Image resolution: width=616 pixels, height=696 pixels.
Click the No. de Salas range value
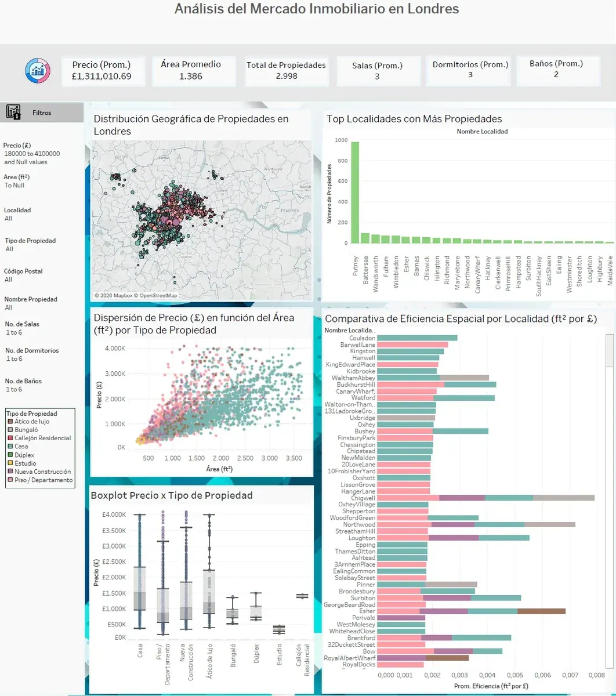pos(14,332)
